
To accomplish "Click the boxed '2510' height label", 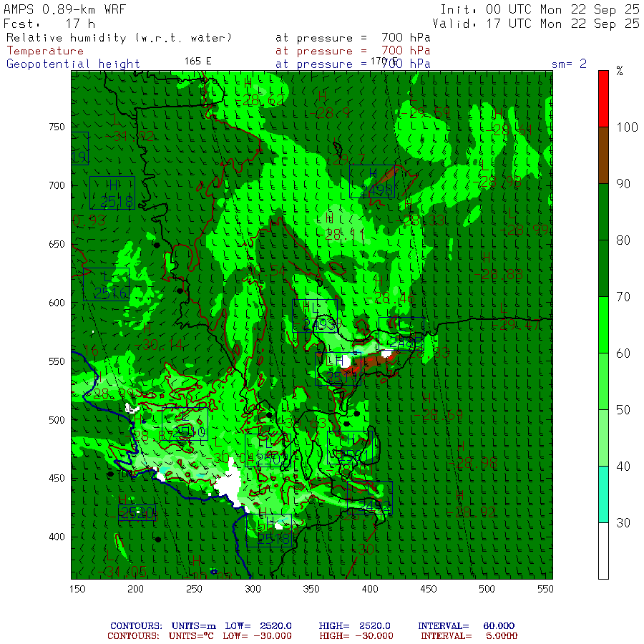I will pos(185,424).
